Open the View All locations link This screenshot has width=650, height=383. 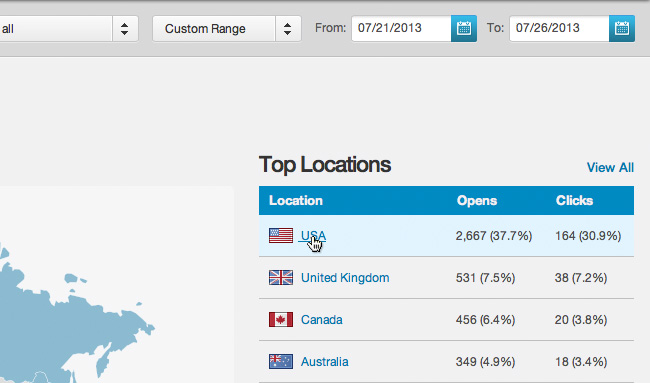[x=610, y=167]
